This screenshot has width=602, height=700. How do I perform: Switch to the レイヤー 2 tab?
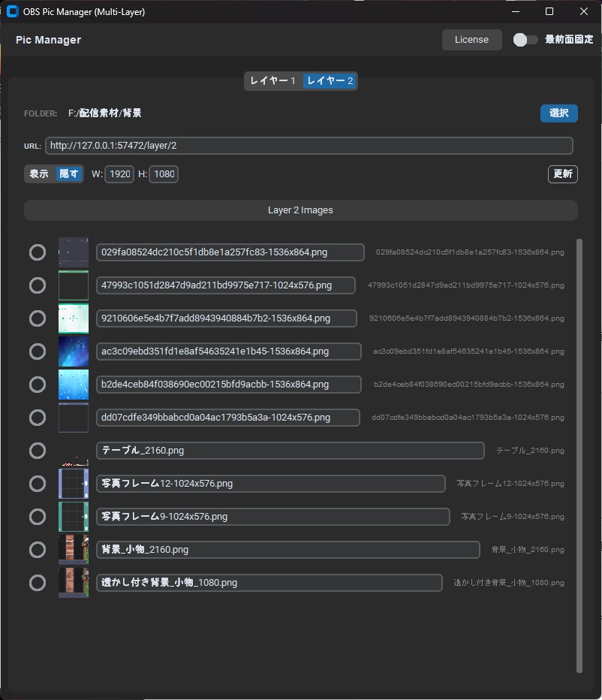pos(330,81)
